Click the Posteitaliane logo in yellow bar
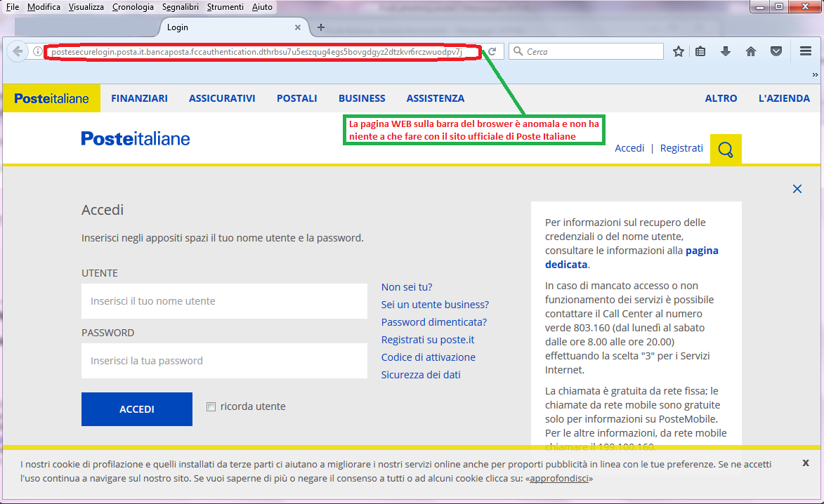This screenshot has width=824, height=504. point(51,98)
